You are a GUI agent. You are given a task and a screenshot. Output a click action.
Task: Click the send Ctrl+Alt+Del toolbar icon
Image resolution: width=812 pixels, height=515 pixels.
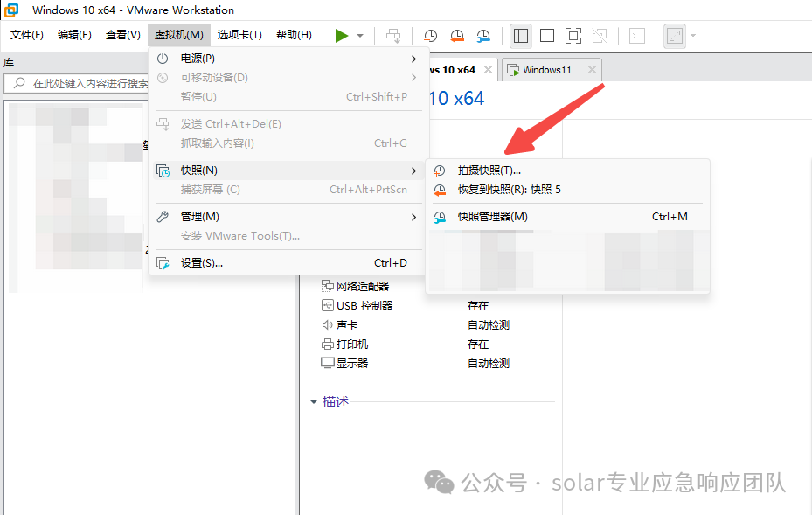[x=393, y=36]
